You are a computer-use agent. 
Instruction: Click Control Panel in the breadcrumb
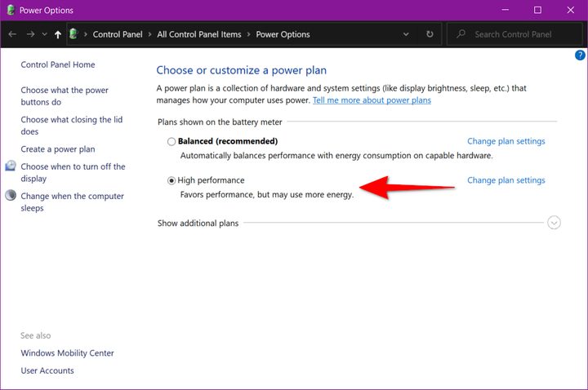(118, 34)
